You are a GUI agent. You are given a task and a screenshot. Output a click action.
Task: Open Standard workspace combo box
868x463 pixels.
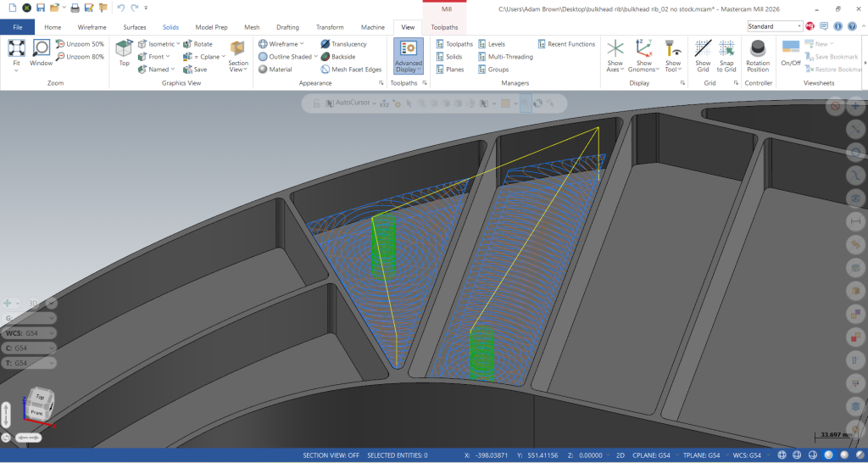coord(775,26)
